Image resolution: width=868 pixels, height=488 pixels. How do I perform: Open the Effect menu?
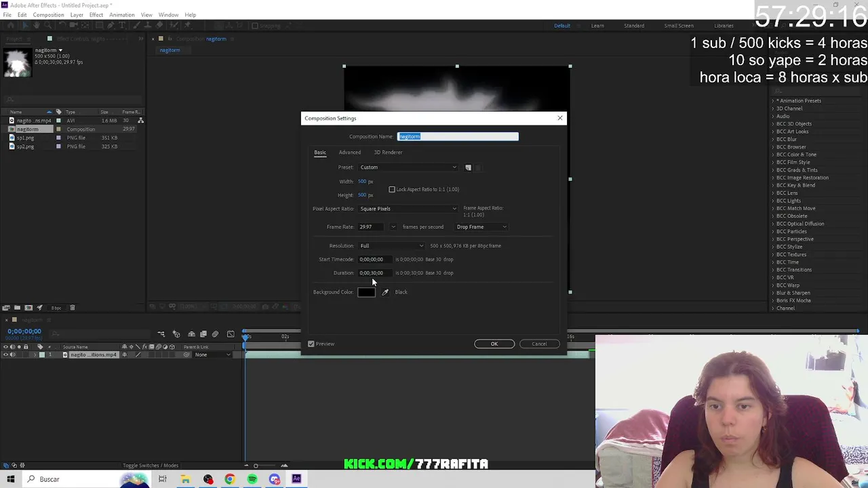(96, 15)
